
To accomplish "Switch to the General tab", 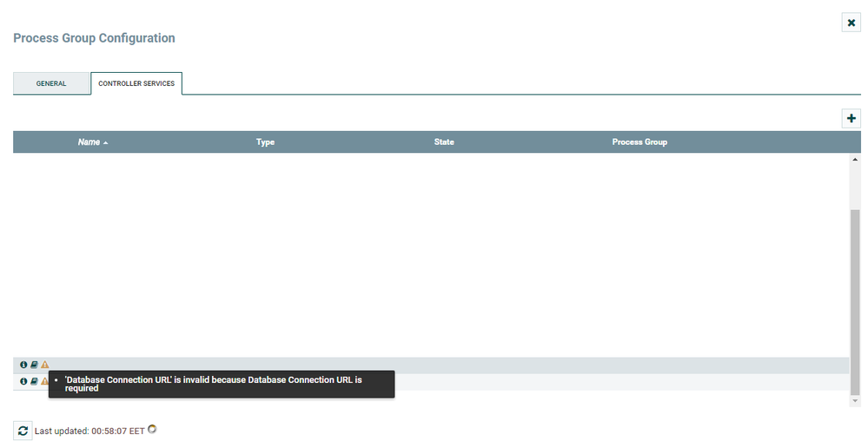I will coord(51,83).
